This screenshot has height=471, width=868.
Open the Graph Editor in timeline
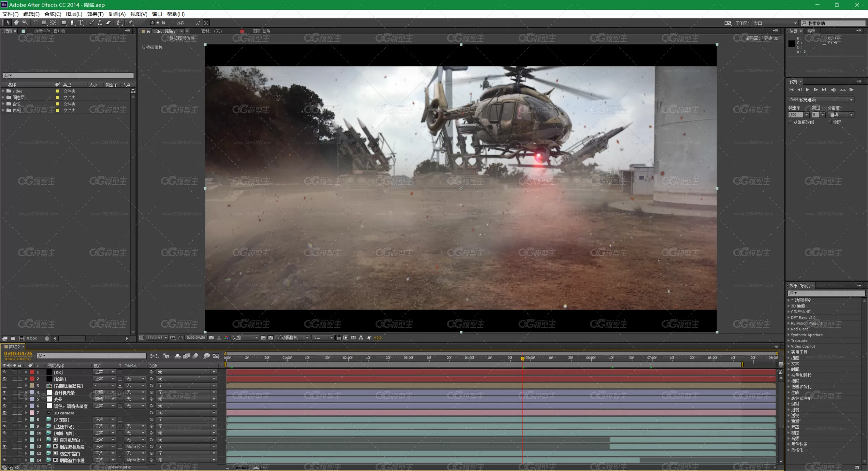pyautogui.click(x=216, y=356)
